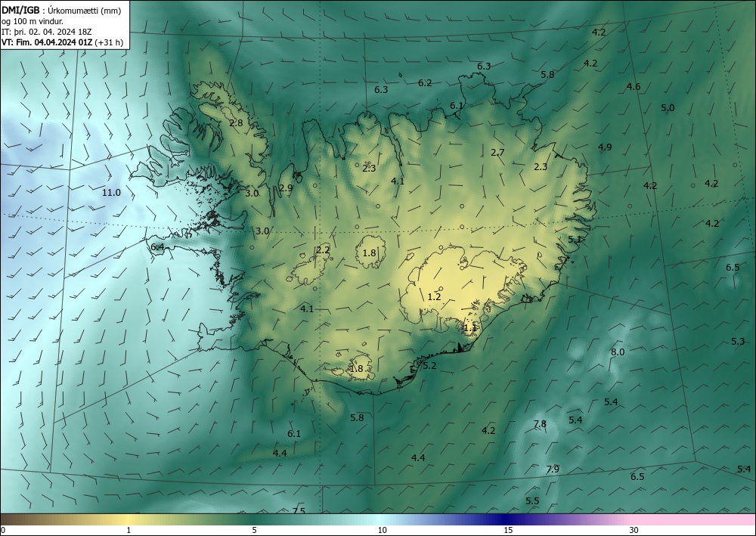Viewport: 756px width, 536px height.
Task: Pick the dark navy segment of the color bar
Action: coord(507,519)
